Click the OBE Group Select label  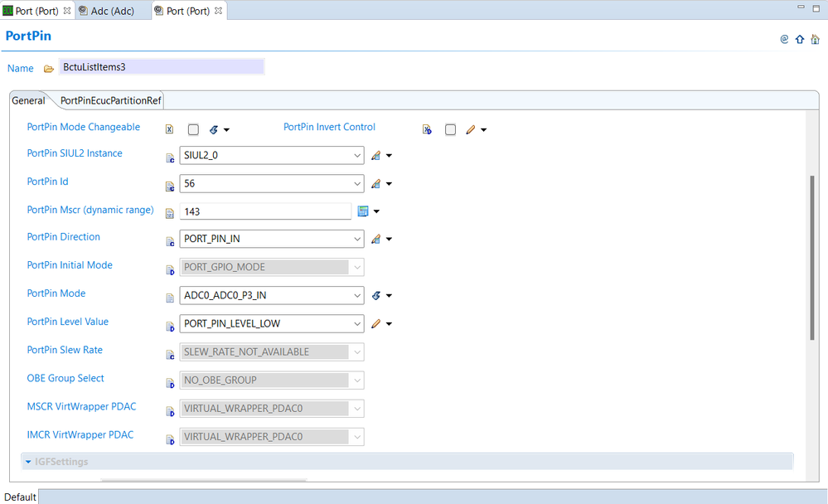[65, 378]
